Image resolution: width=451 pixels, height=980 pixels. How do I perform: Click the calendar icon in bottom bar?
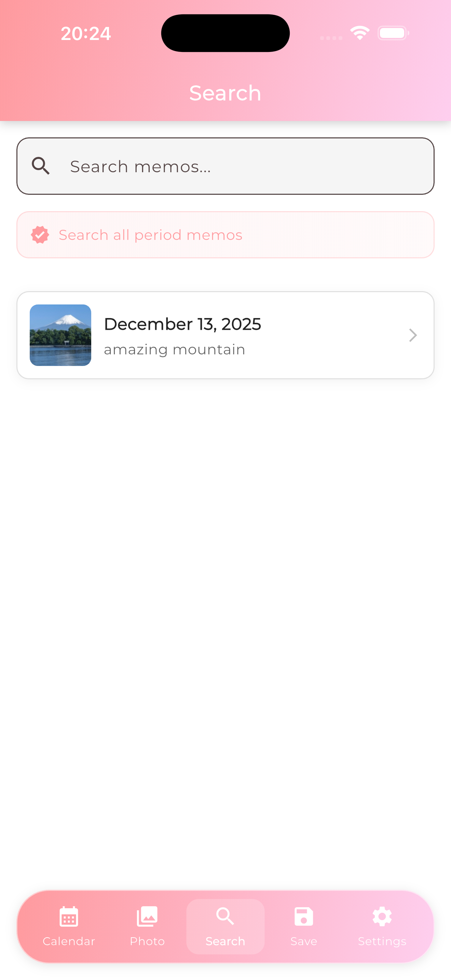pos(69,916)
